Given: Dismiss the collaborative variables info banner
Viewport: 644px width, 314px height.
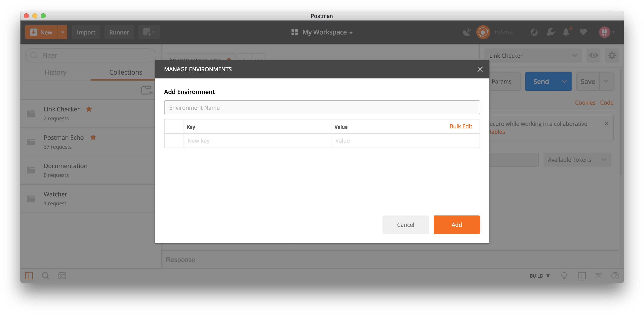Looking at the screenshot, I should coord(606,123).
